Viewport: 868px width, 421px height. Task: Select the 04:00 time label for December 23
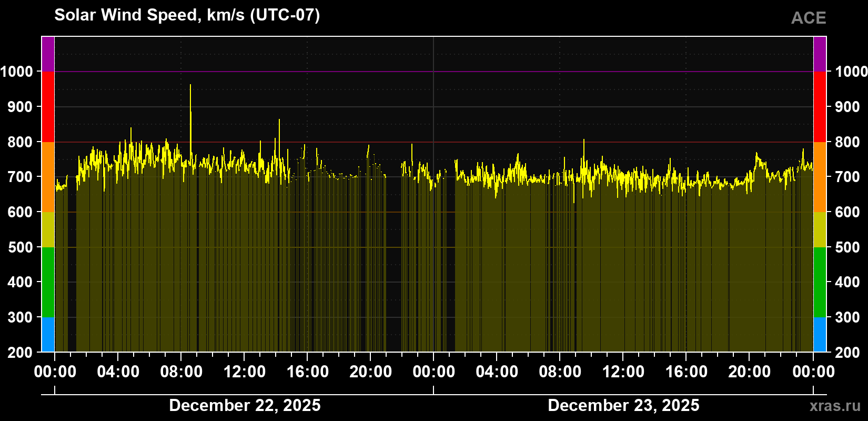pyautogui.click(x=497, y=372)
